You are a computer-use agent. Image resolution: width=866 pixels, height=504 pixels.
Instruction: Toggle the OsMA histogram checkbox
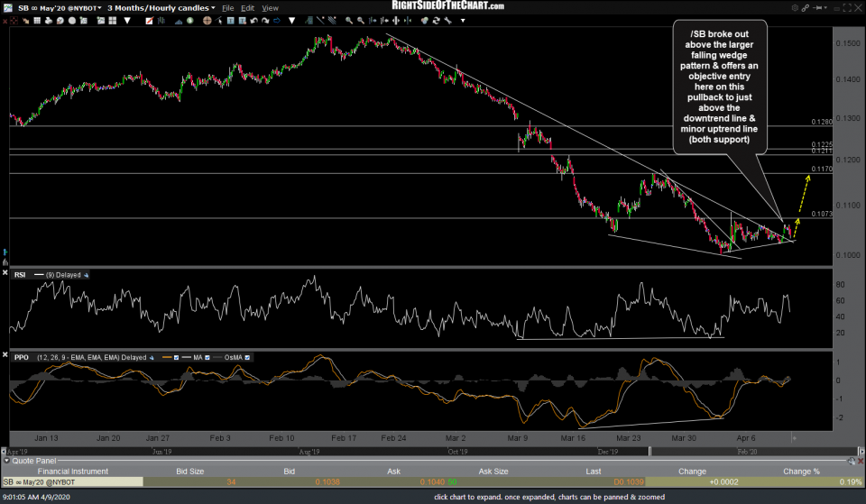pyautogui.click(x=248, y=357)
